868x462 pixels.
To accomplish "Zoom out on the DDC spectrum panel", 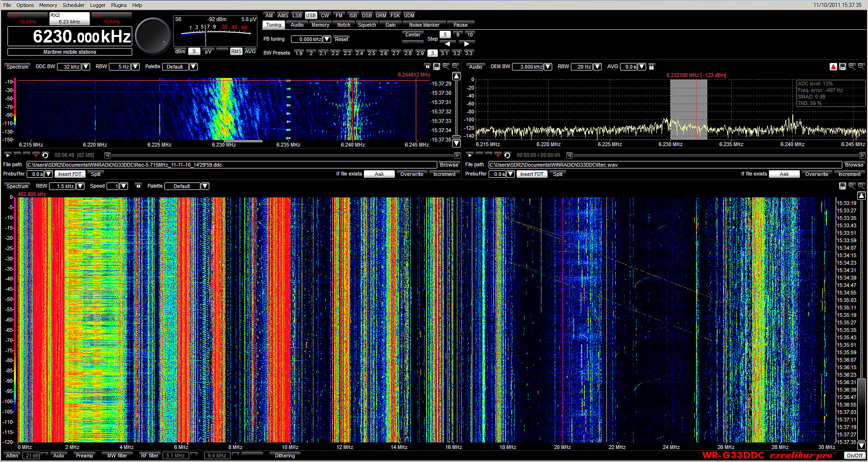I will tap(455, 67).
